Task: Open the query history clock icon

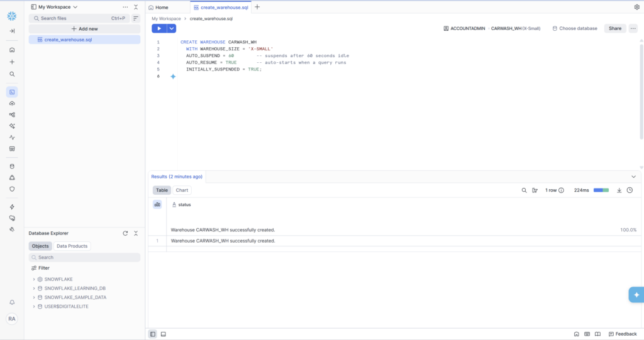Action: coord(630,190)
